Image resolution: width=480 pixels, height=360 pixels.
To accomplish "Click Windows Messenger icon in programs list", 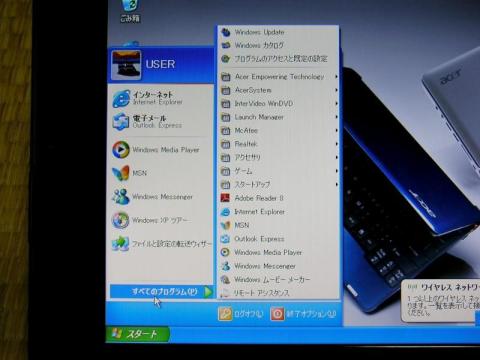I will (225, 266).
